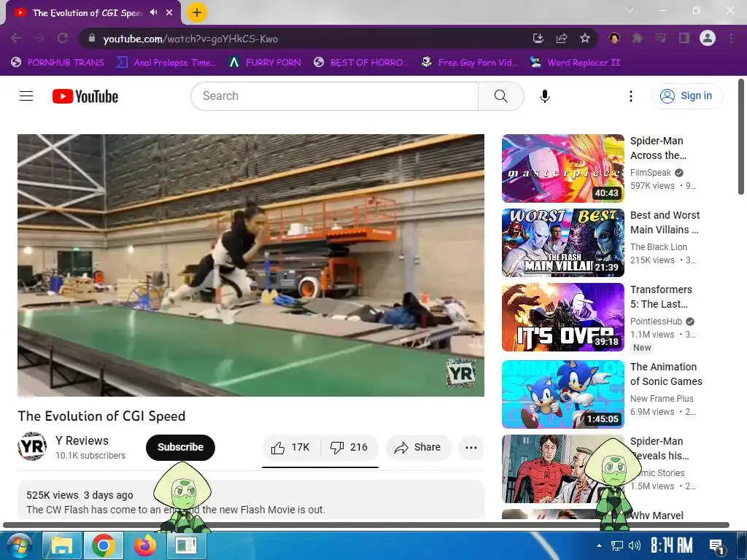Close the Evolution of CGI Speed tab
747x560 pixels.
[169, 12]
